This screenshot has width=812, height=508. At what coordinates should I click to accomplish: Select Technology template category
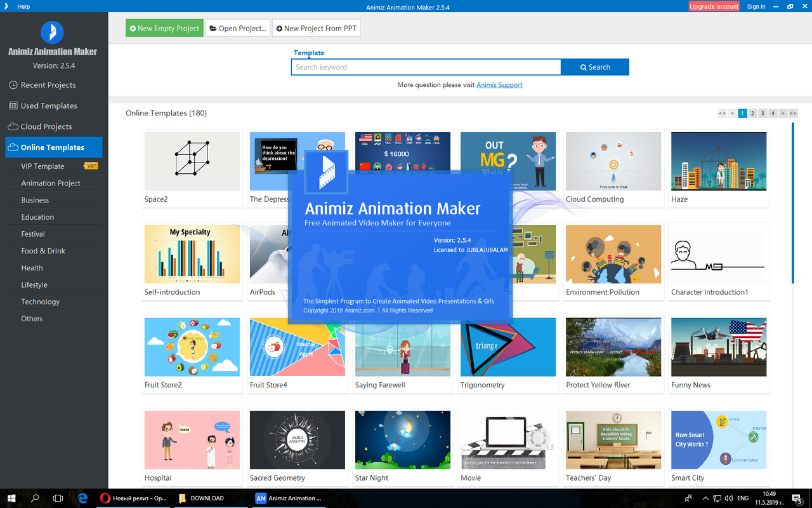pyautogui.click(x=40, y=302)
